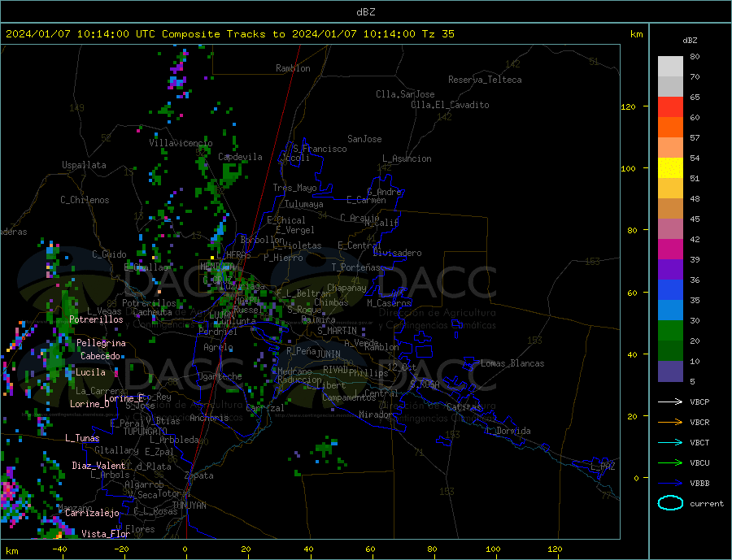Click the 'Tulumaya' map label

(x=304, y=204)
